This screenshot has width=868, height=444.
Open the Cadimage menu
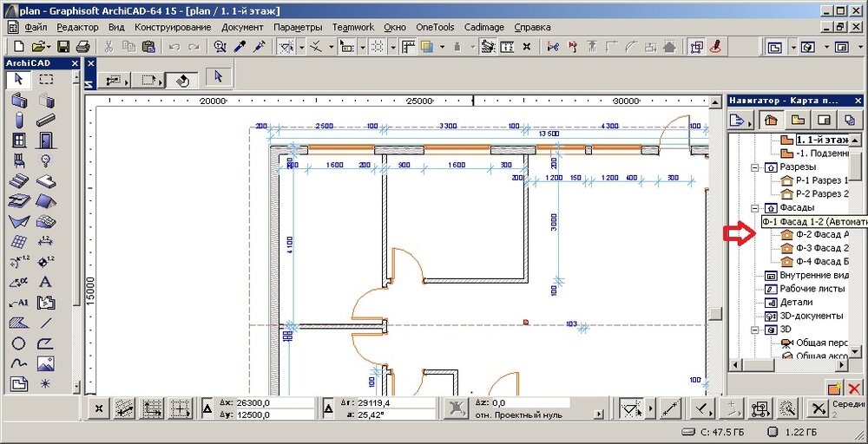click(483, 27)
